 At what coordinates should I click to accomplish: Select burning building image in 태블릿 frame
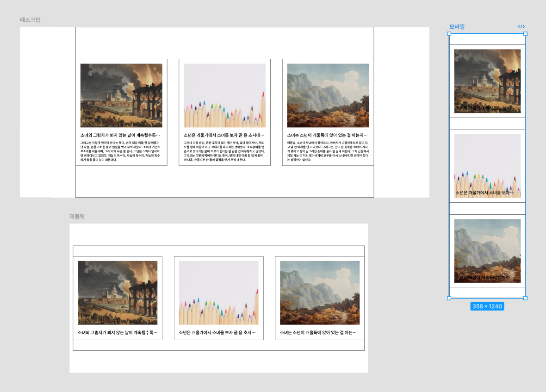point(118,293)
